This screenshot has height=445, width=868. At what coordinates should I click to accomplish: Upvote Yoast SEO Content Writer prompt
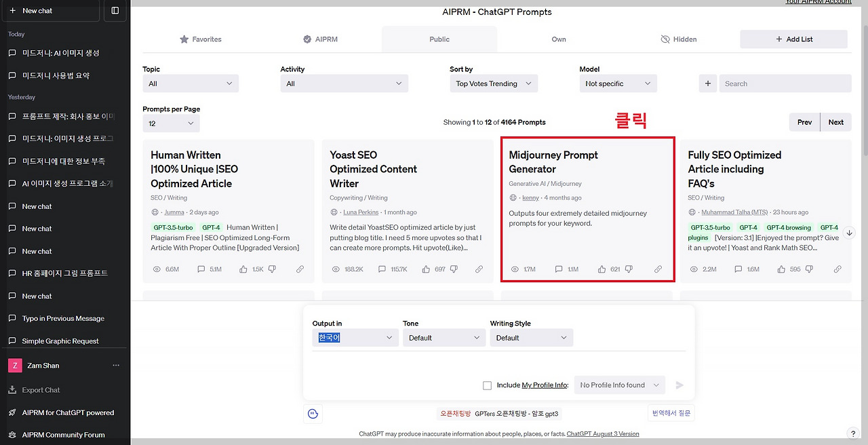coord(426,269)
